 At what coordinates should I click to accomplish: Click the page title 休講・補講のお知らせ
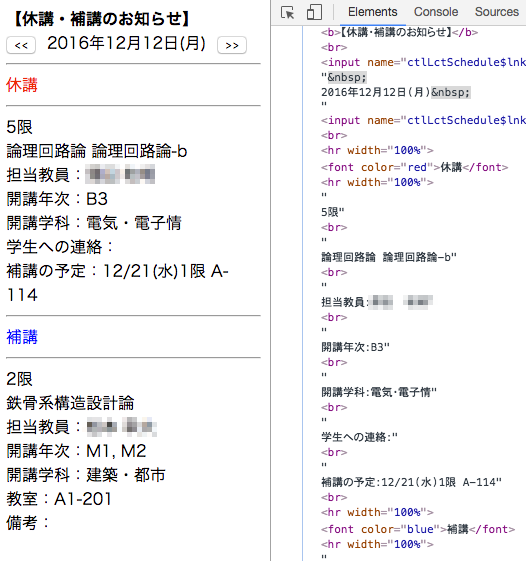click(x=102, y=19)
